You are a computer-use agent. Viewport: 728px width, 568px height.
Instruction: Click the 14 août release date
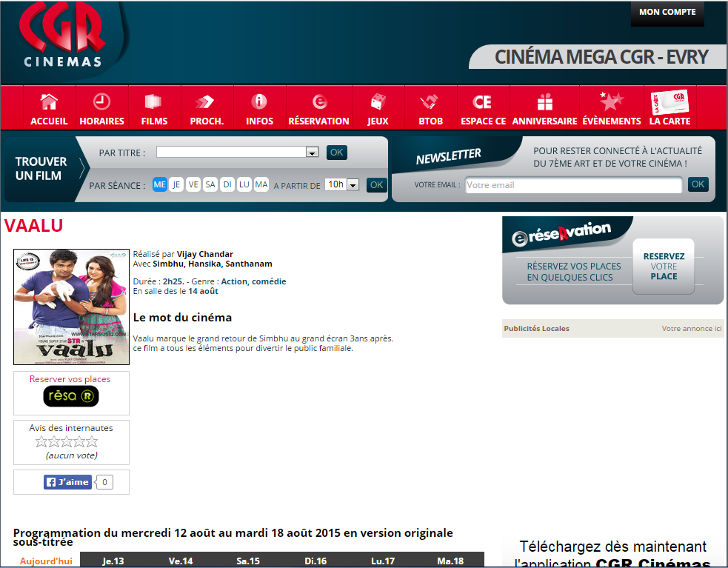coord(203,291)
